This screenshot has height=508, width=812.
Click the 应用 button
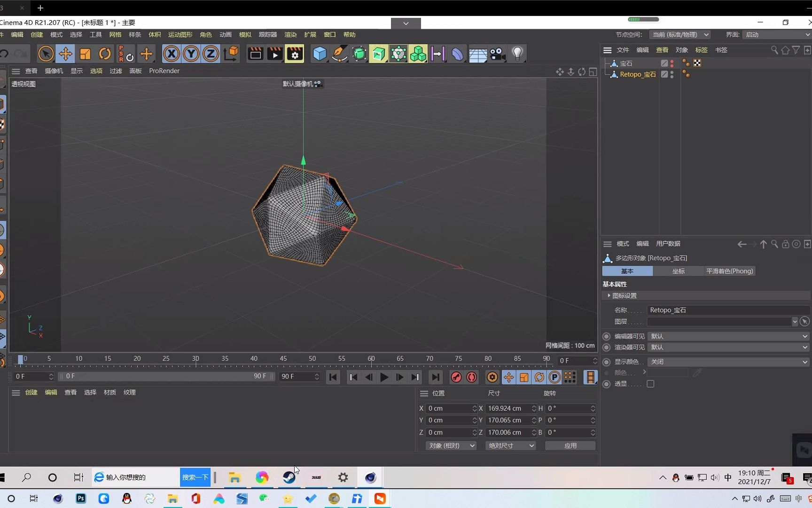(570, 445)
